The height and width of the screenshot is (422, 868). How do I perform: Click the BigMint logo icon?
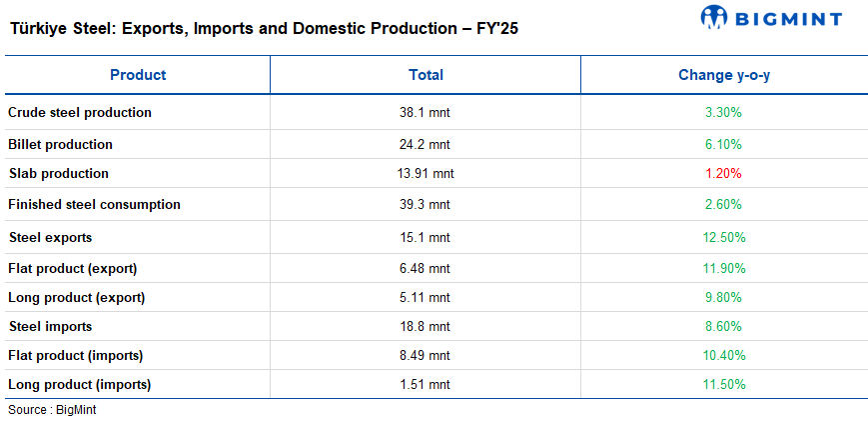click(x=715, y=18)
